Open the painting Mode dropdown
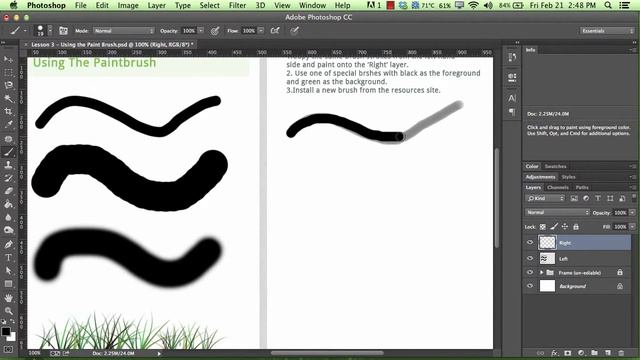The image size is (640, 360). point(124,31)
